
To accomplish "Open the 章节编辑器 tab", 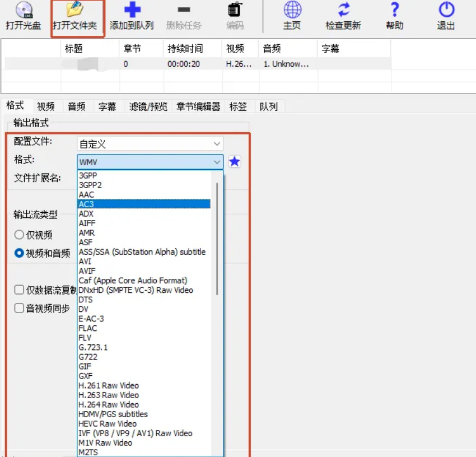I will pyautogui.click(x=199, y=106).
